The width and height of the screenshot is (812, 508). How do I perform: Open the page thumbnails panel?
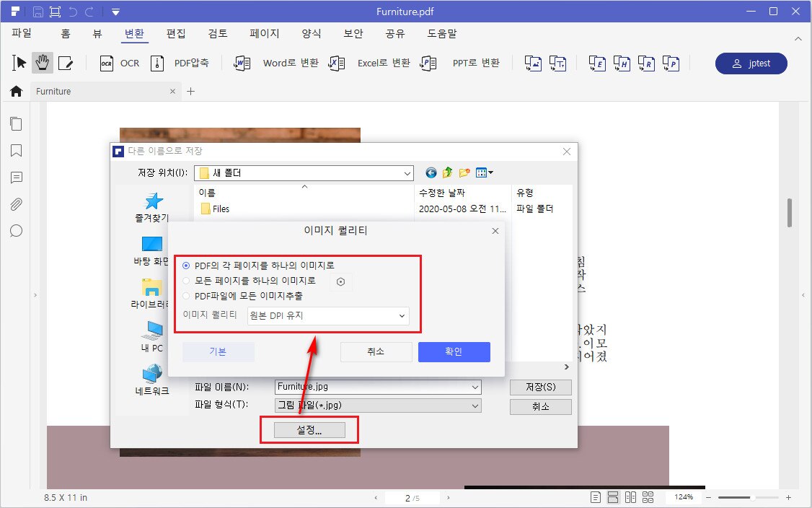click(x=16, y=123)
